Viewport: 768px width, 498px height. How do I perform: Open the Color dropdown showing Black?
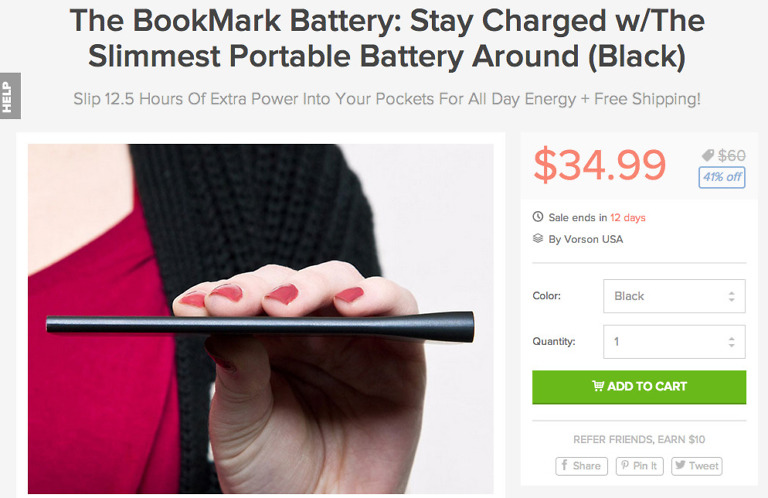[674, 296]
